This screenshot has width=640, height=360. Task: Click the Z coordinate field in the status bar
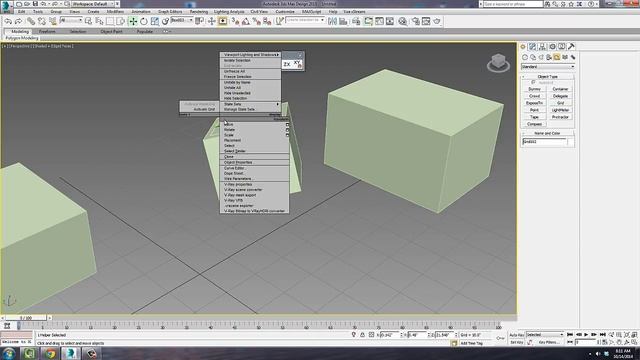point(444,335)
